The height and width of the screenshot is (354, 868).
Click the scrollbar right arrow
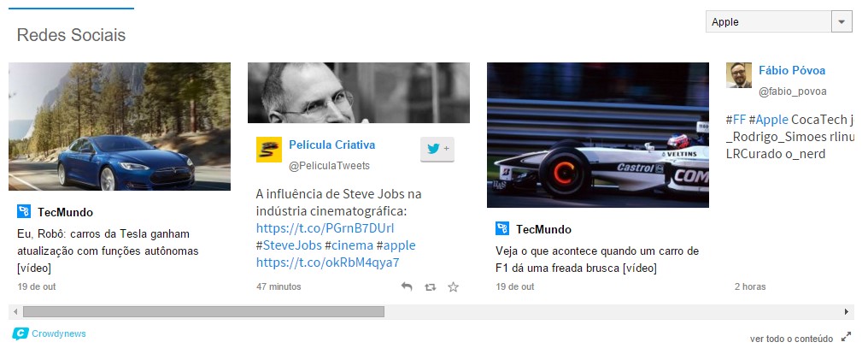tap(847, 312)
